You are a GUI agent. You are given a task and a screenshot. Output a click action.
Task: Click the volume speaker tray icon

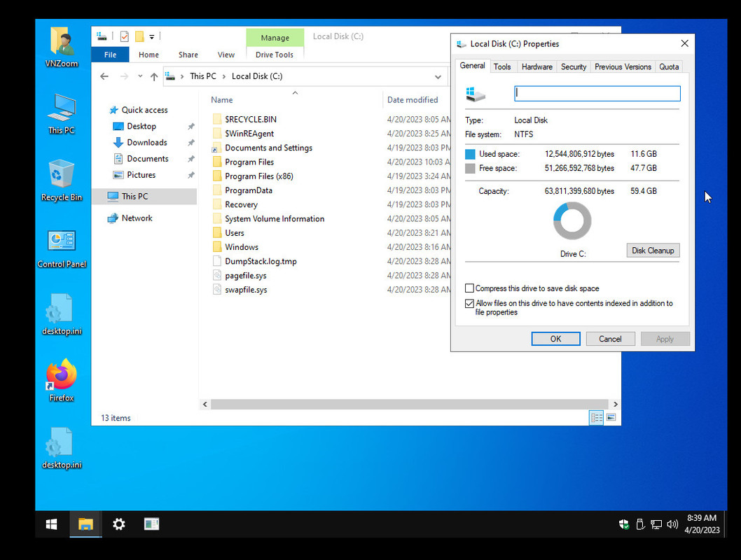click(672, 524)
